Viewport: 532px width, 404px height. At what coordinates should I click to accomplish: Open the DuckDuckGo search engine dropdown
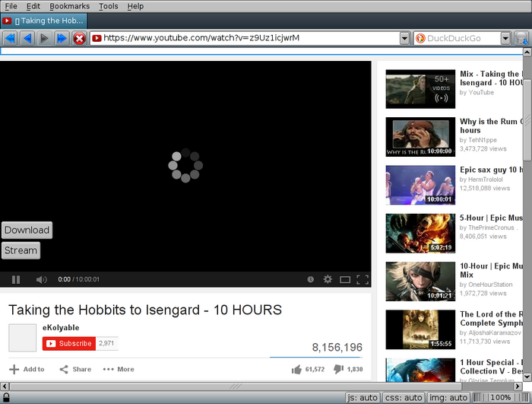pos(505,38)
